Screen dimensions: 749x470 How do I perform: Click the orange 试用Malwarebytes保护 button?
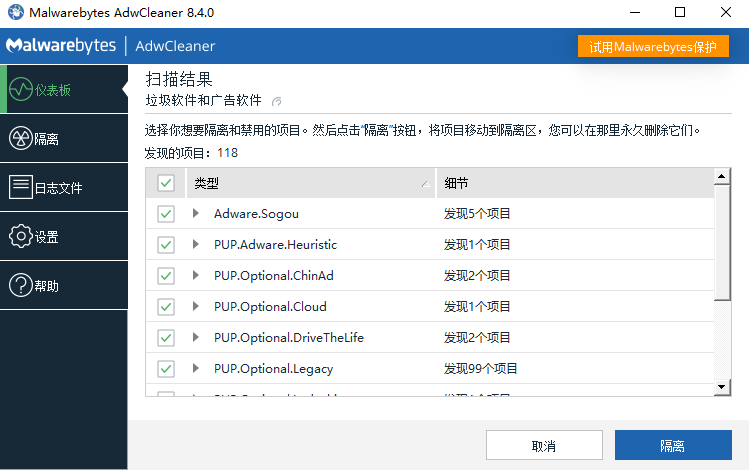(652, 47)
